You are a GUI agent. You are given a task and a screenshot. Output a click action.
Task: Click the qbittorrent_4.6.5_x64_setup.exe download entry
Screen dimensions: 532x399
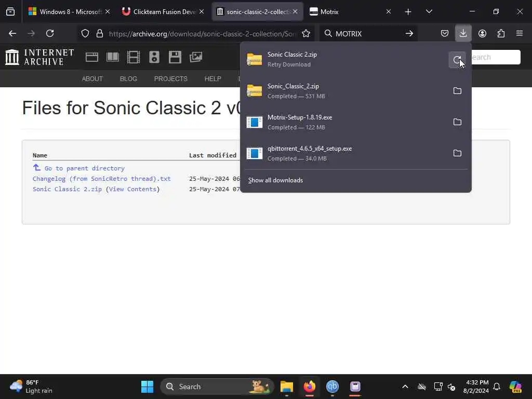(345, 153)
